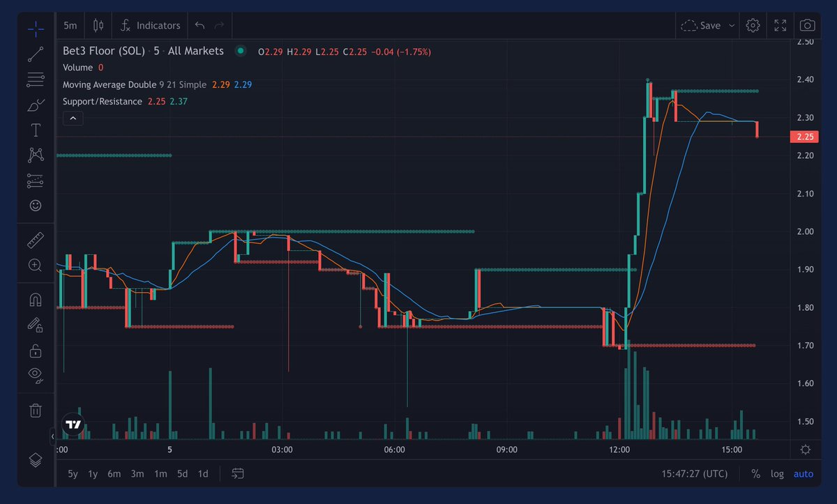Set the date range to 6m
837x504 pixels.
pos(114,474)
